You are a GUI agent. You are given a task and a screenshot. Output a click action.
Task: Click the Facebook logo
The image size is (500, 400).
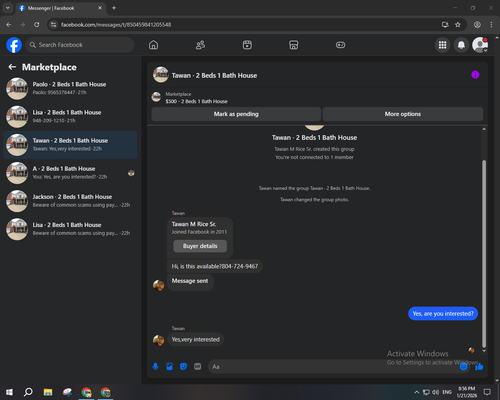pos(14,45)
